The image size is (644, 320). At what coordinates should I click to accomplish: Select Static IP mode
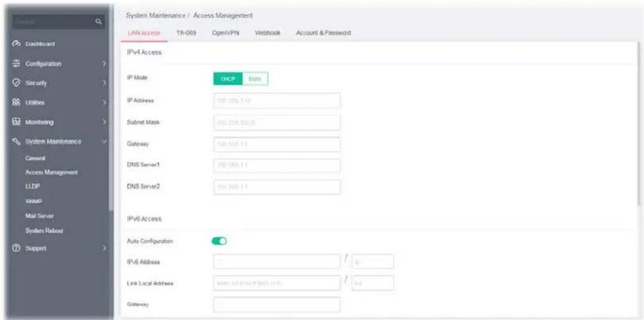pos(255,79)
